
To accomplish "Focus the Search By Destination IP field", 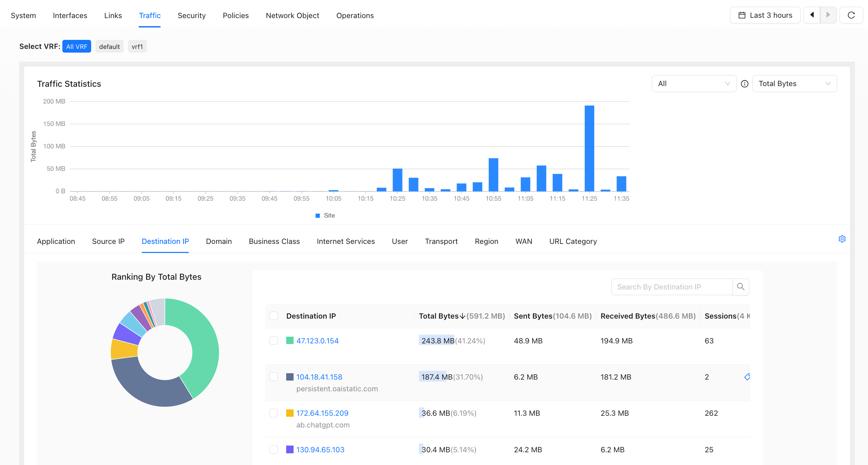I will (x=672, y=287).
